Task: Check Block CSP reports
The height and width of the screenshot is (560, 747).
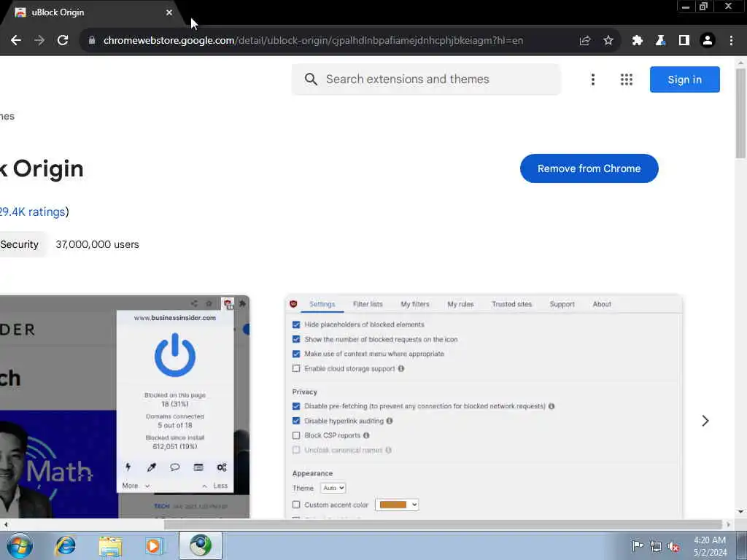Action: tap(296, 435)
